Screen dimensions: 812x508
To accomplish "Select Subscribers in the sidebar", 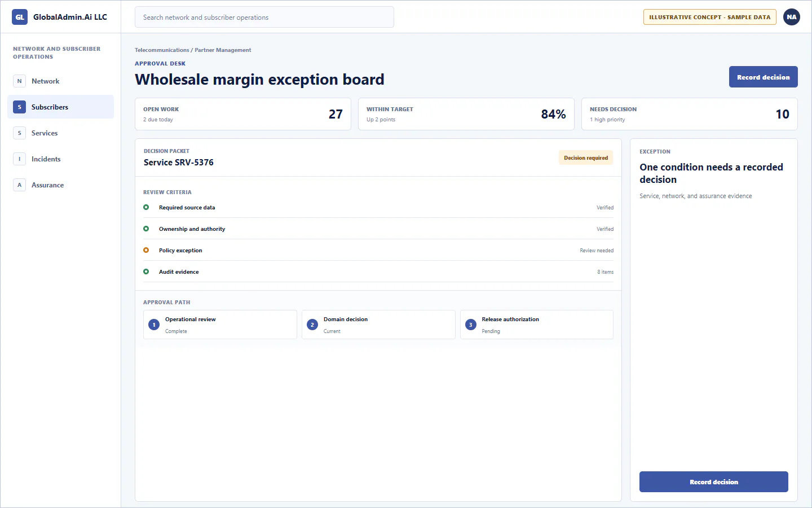I will [60, 107].
